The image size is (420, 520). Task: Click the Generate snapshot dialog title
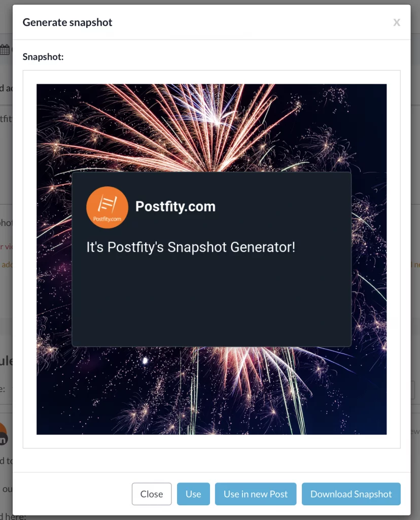67,22
